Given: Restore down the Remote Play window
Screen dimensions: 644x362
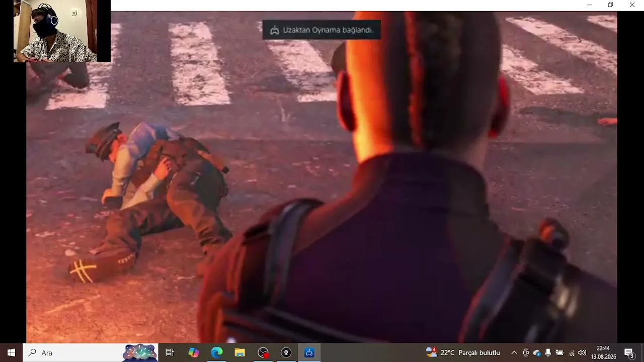Looking at the screenshot, I should click(x=610, y=5).
